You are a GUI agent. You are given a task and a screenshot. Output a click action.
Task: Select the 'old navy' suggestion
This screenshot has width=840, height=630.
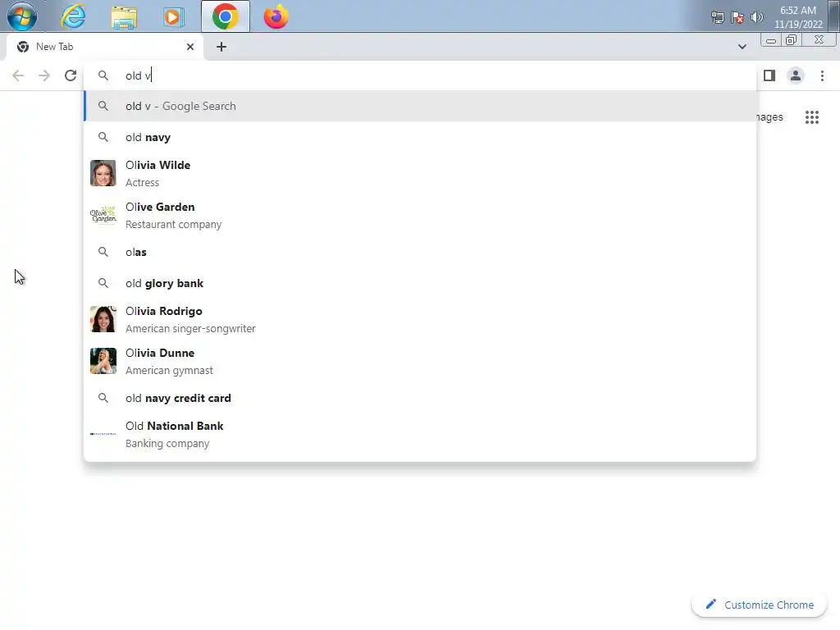click(x=420, y=137)
